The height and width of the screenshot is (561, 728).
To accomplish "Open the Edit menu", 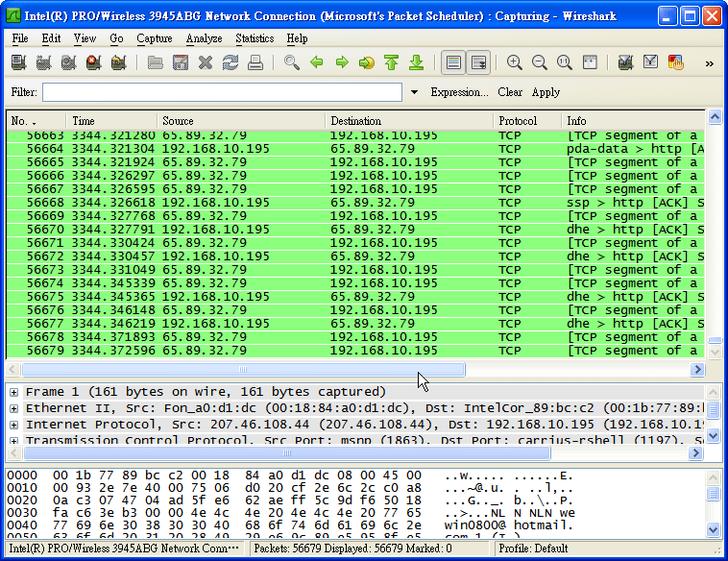I will point(51,38).
